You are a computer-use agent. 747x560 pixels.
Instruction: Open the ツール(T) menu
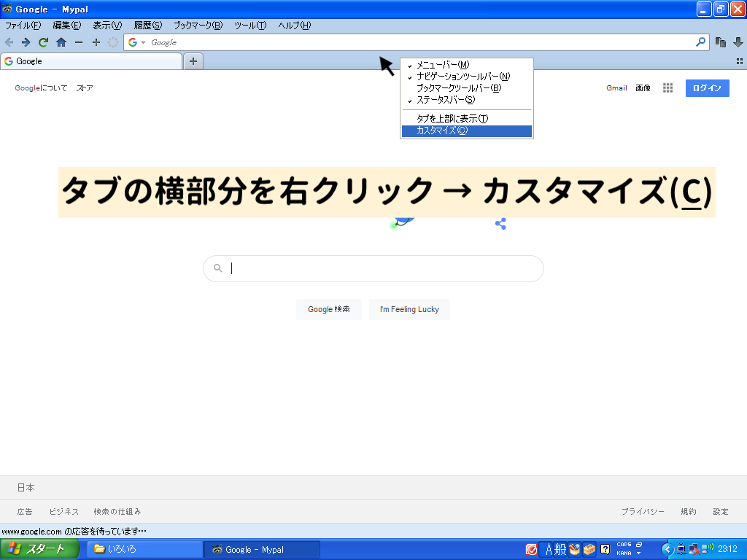point(251,26)
